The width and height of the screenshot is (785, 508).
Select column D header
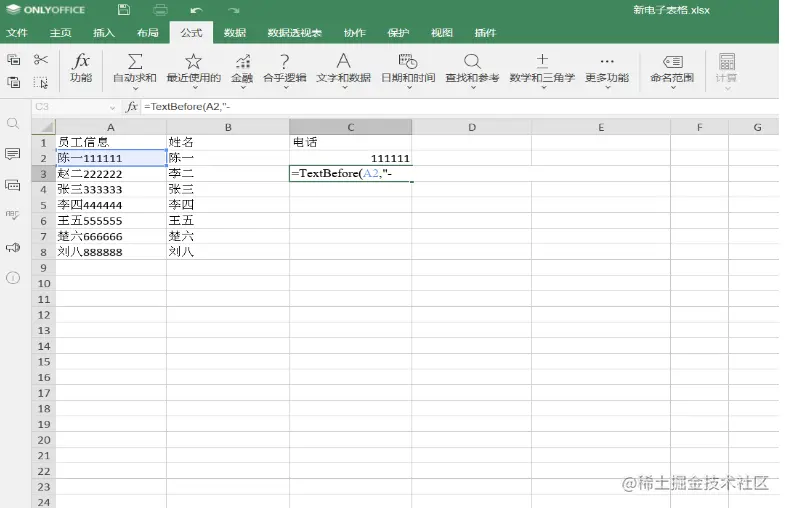tap(472, 127)
